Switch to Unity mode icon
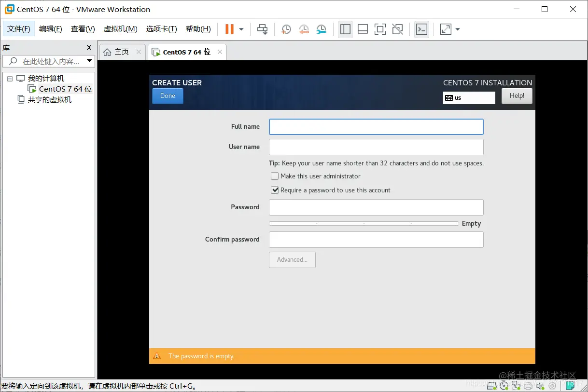 397,29
